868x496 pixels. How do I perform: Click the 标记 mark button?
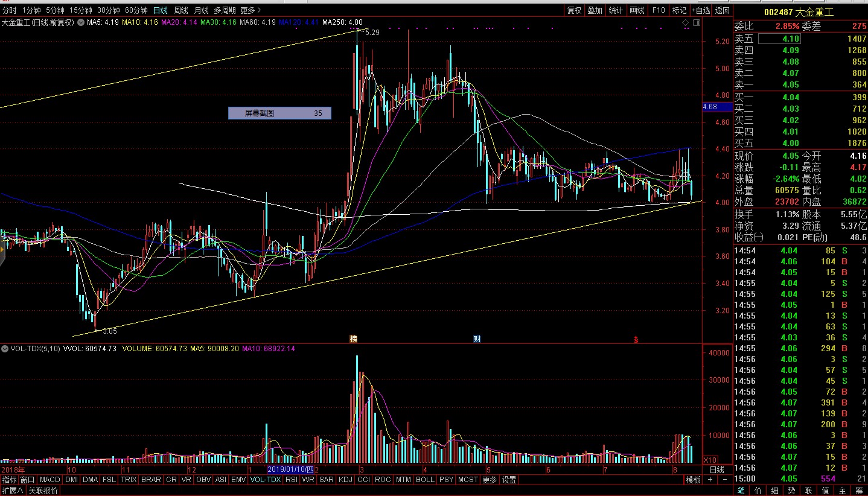click(680, 10)
